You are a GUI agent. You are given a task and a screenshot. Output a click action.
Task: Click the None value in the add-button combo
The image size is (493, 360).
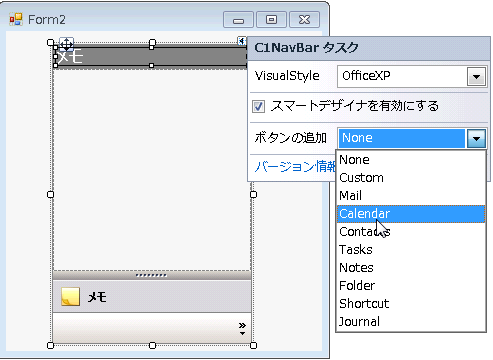[x=402, y=138]
